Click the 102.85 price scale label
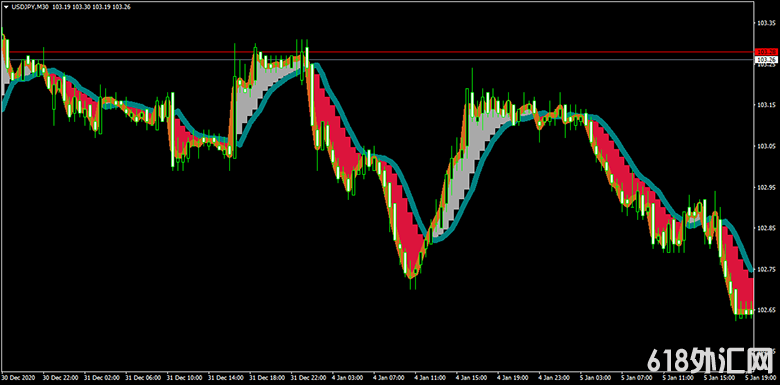 tap(766, 228)
